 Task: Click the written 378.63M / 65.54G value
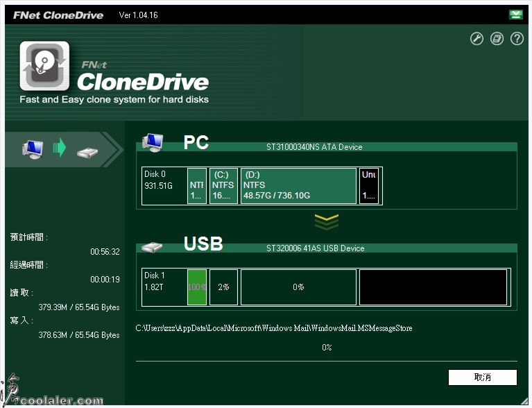click(78, 335)
